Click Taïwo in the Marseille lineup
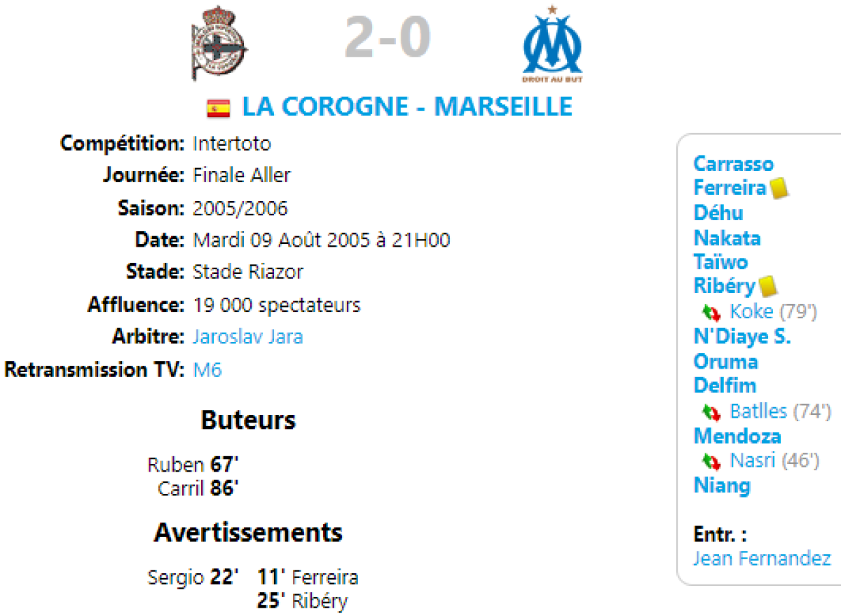 [x=720, y=262]
